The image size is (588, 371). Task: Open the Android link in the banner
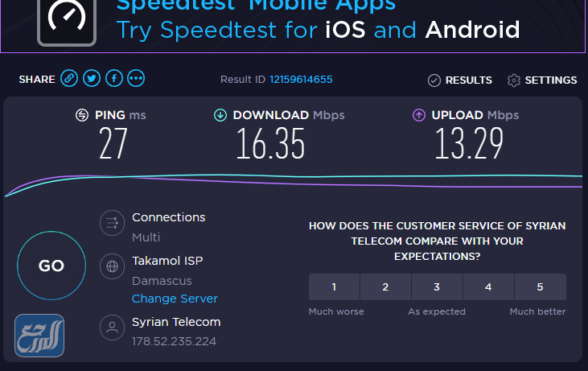[472, 30]
